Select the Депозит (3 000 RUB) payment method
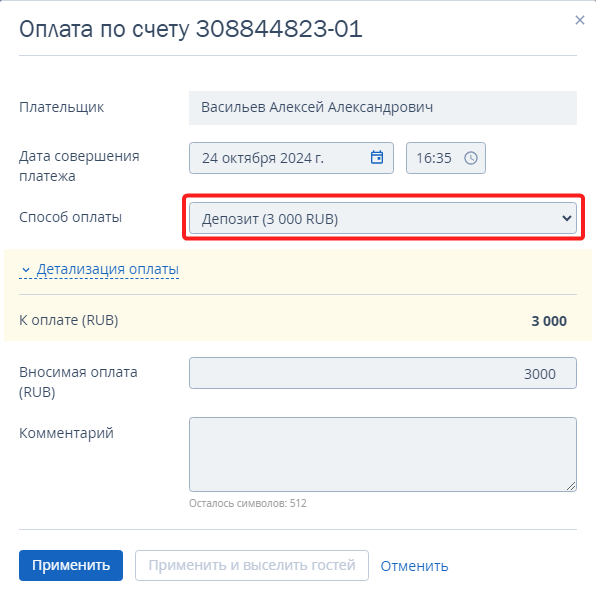Screen dimensions: 596x599 point(383,218)
